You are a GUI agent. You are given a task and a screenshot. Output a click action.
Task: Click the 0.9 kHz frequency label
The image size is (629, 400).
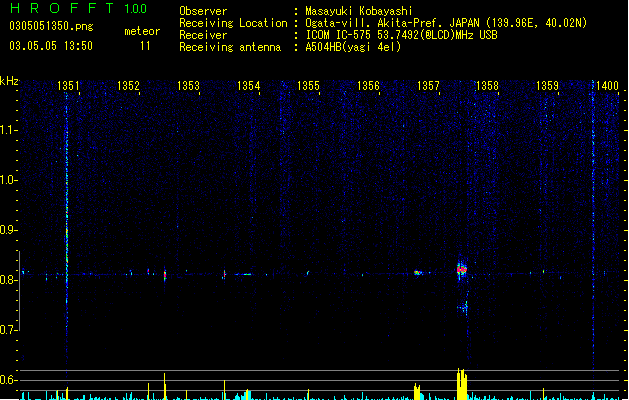[x=8, y=230]
